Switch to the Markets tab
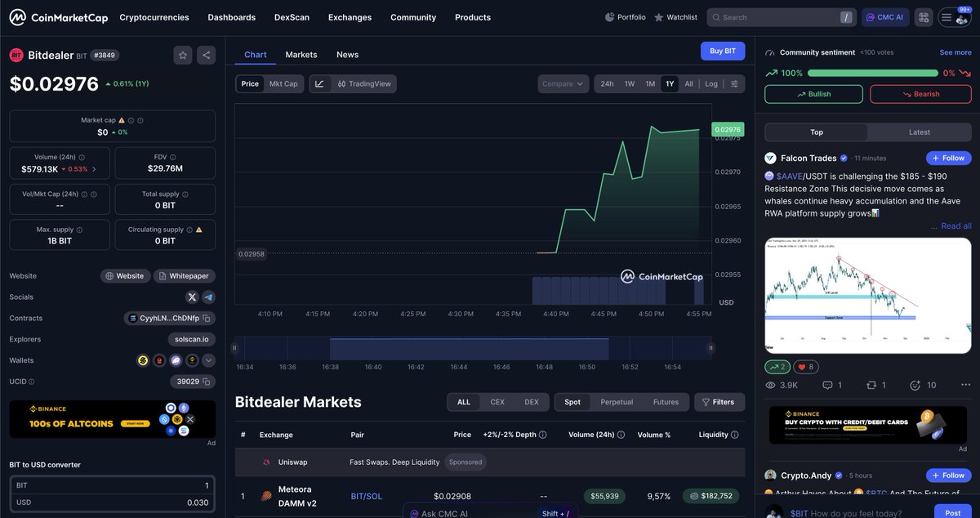This screenshot has height=518, width=980. click(301, 54)
